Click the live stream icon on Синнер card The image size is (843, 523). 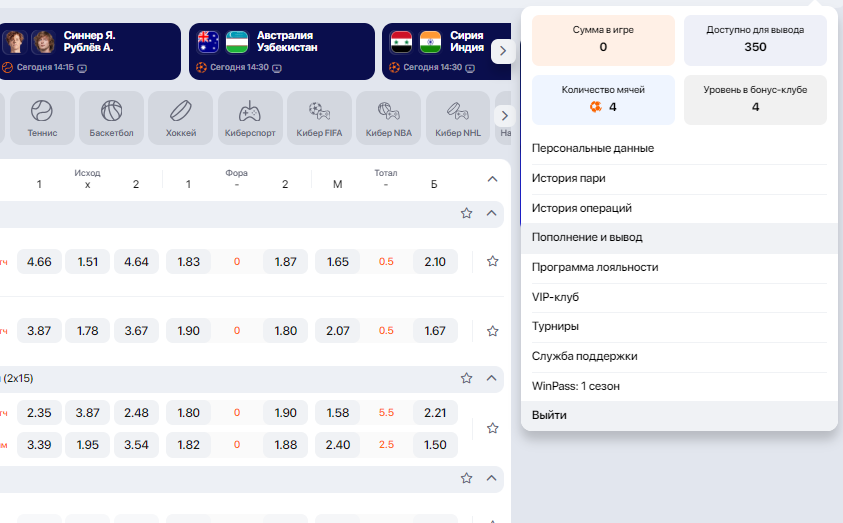tap(82, 68)
